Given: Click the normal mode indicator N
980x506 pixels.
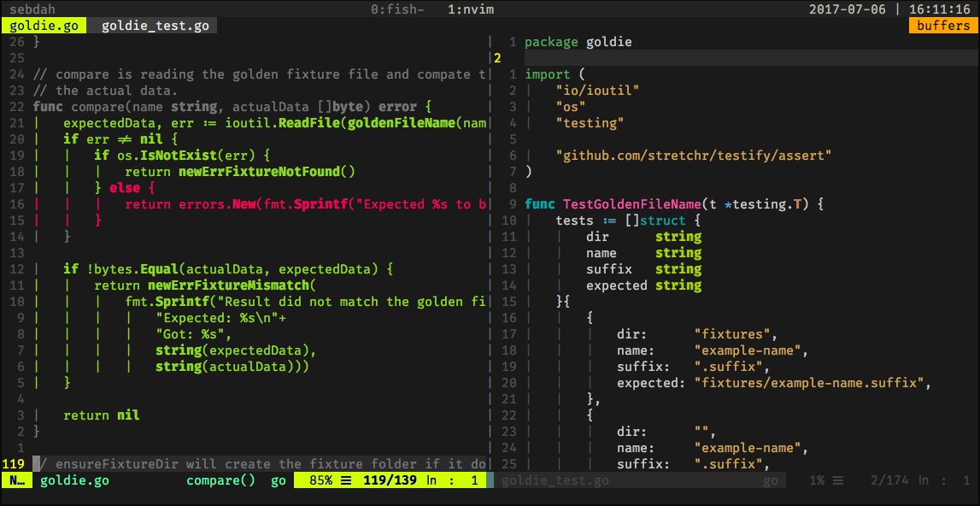Looking at the screenshot, I should pos(15,480).
